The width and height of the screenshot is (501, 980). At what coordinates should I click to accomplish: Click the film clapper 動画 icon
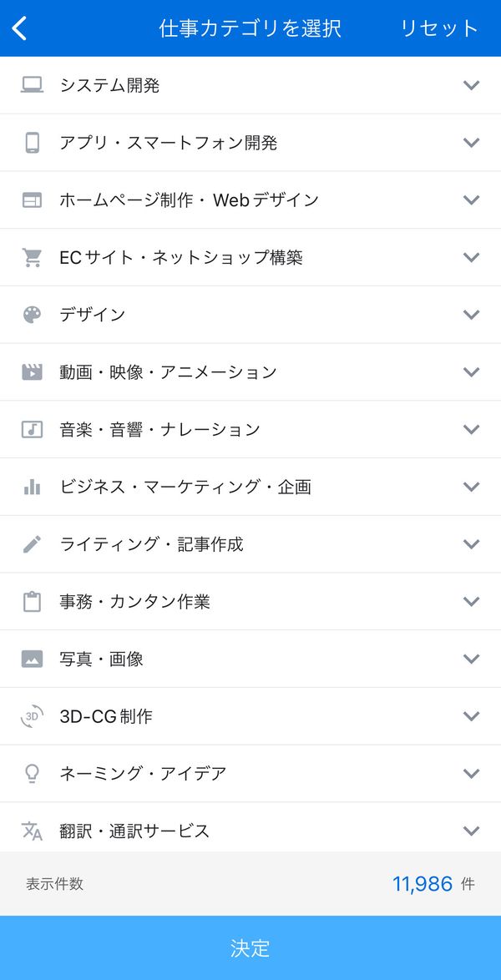pyautogui.click(x=32, y=371)
